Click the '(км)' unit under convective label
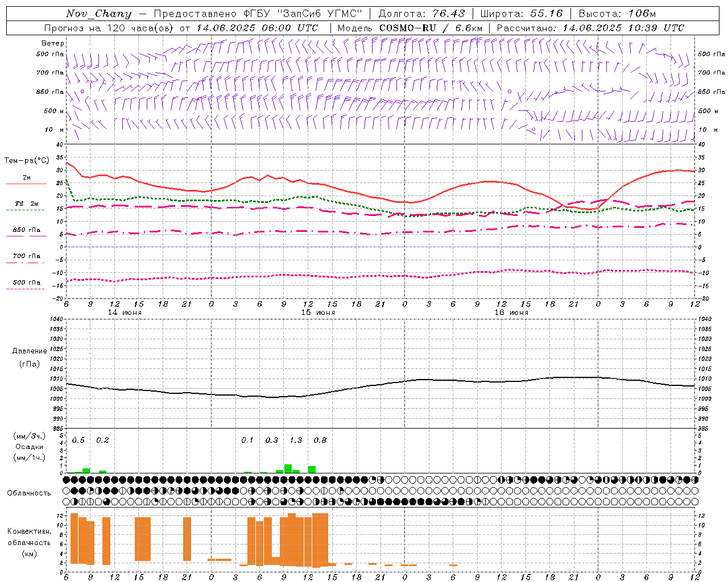728x582 pixels. click(x=30, y=554)
